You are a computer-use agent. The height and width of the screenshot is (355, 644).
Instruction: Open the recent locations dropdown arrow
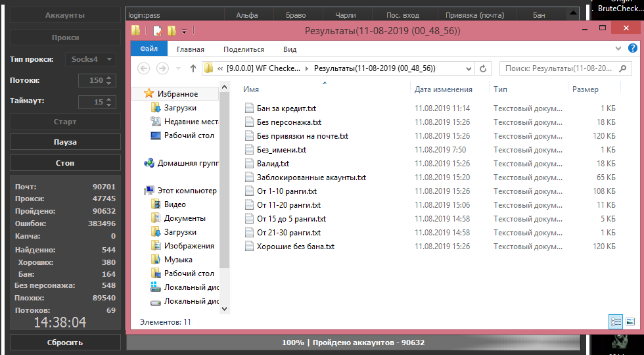[x=177, y=68]
